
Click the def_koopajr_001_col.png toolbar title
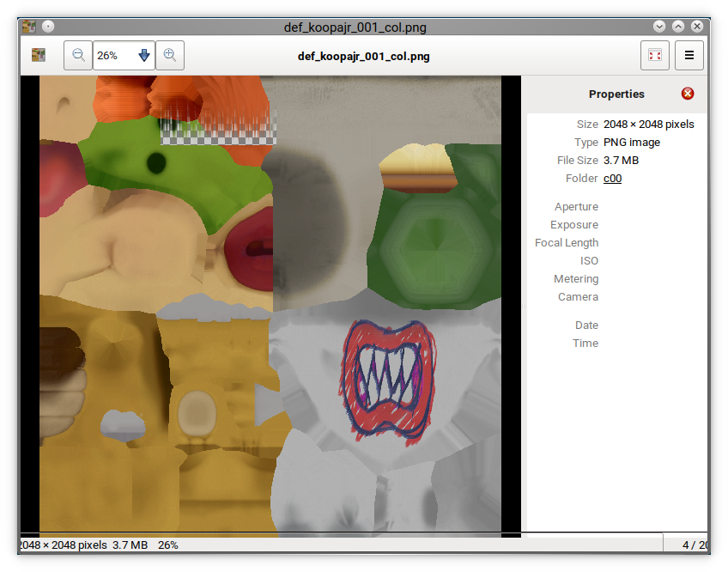click(x=363, y=56)
